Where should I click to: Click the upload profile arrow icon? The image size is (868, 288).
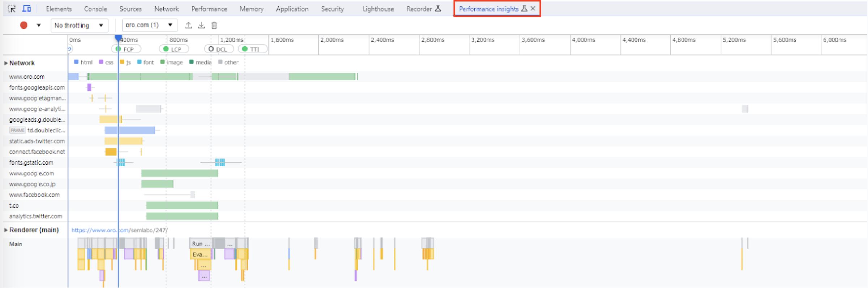188,25
